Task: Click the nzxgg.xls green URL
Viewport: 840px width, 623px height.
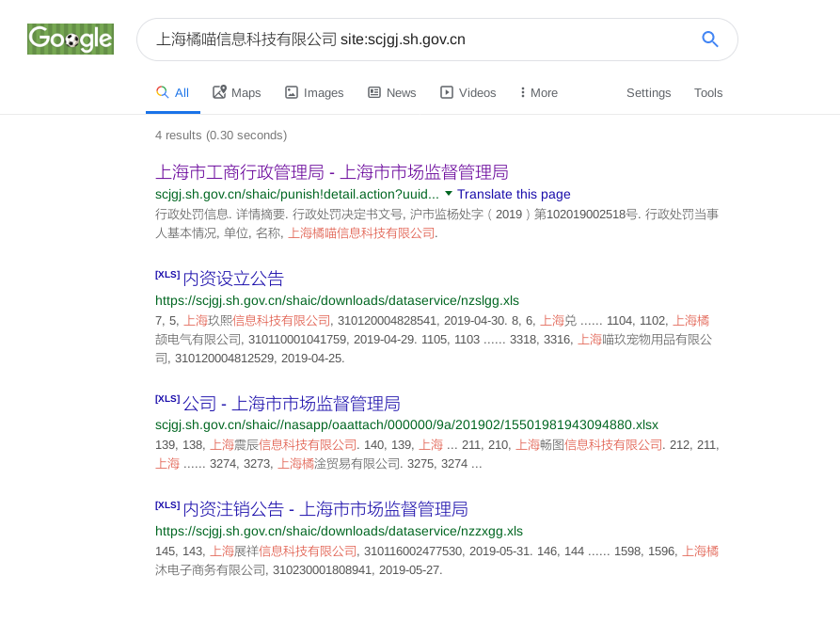Action: click(x=339, y=531)
